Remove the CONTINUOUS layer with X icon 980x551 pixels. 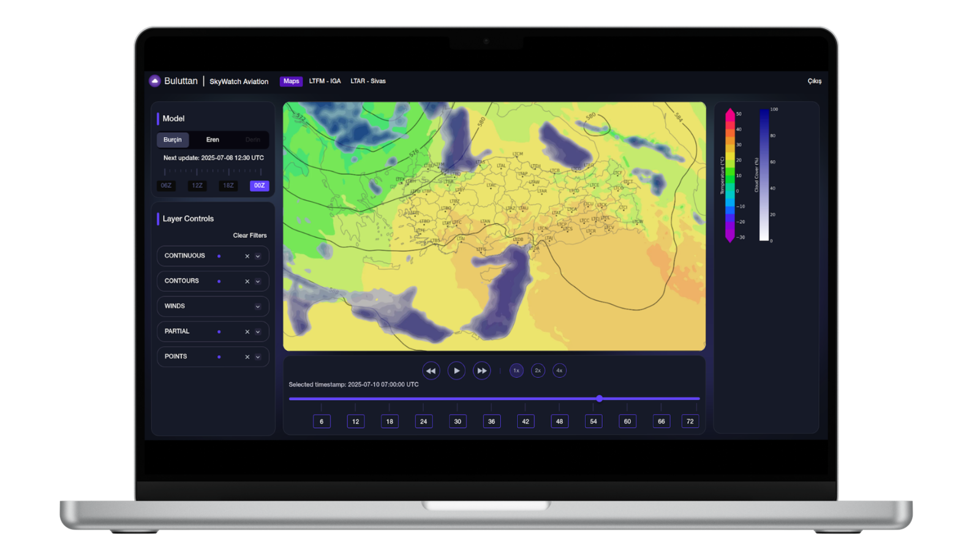[x=247, y=257]
